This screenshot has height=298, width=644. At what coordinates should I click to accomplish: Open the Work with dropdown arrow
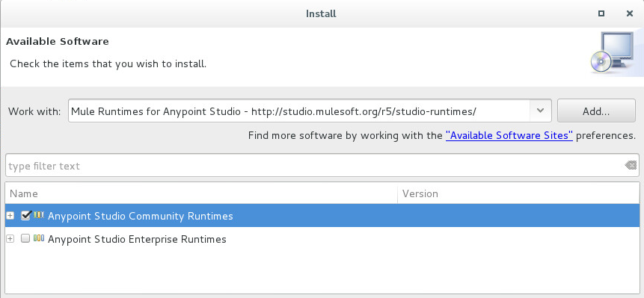click(540, 111)
